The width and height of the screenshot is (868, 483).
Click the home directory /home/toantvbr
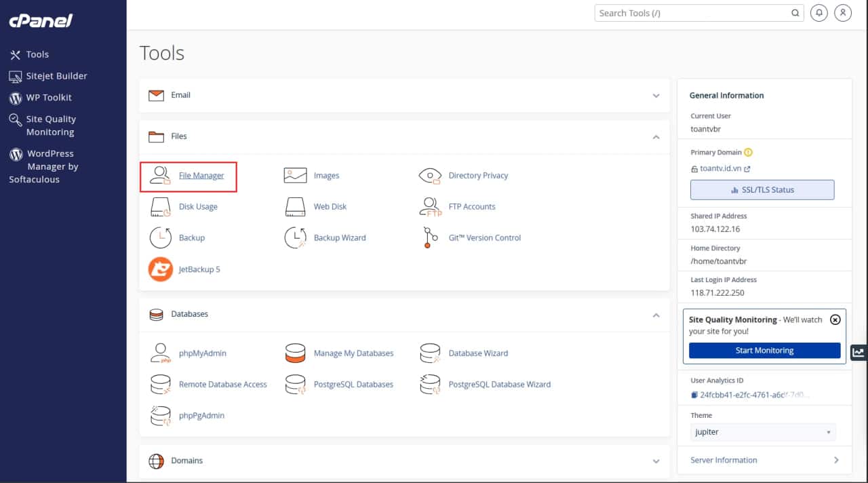719,261
